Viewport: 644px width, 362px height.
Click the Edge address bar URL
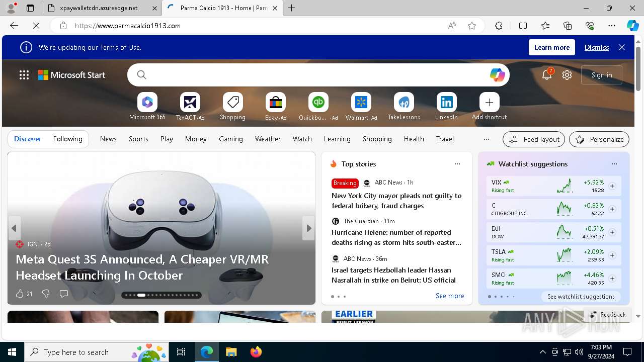128,26
